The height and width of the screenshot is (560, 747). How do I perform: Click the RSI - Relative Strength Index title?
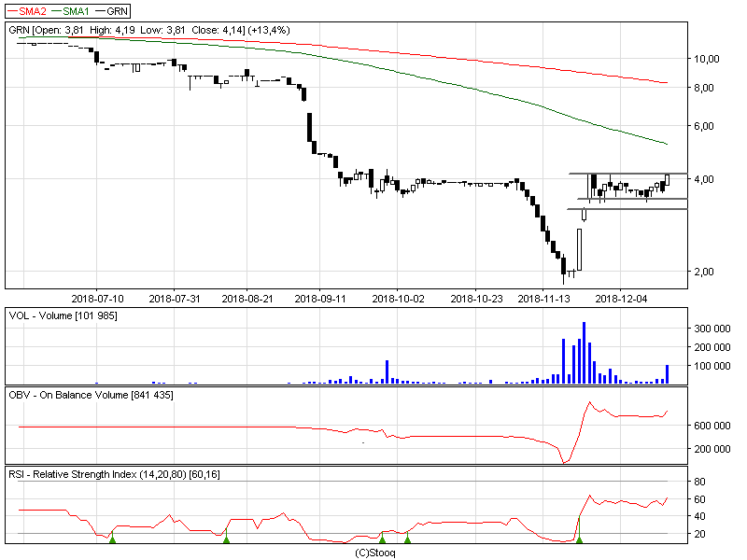(114, 474)
